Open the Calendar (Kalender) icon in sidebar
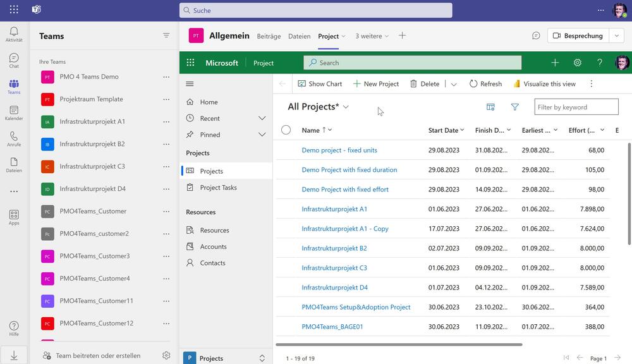This screenshot has width=632, height=364. pyautogui.click(x=14, y=113)
